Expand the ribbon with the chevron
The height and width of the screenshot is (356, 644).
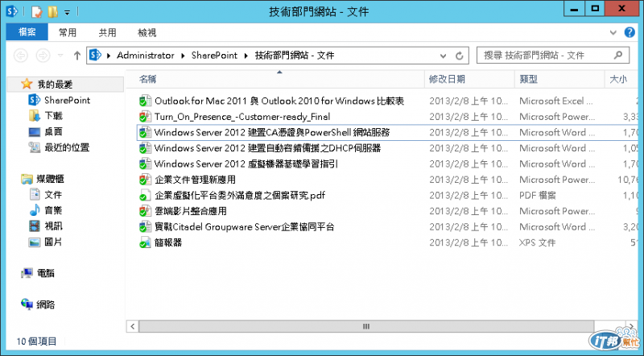coord(613,32)
